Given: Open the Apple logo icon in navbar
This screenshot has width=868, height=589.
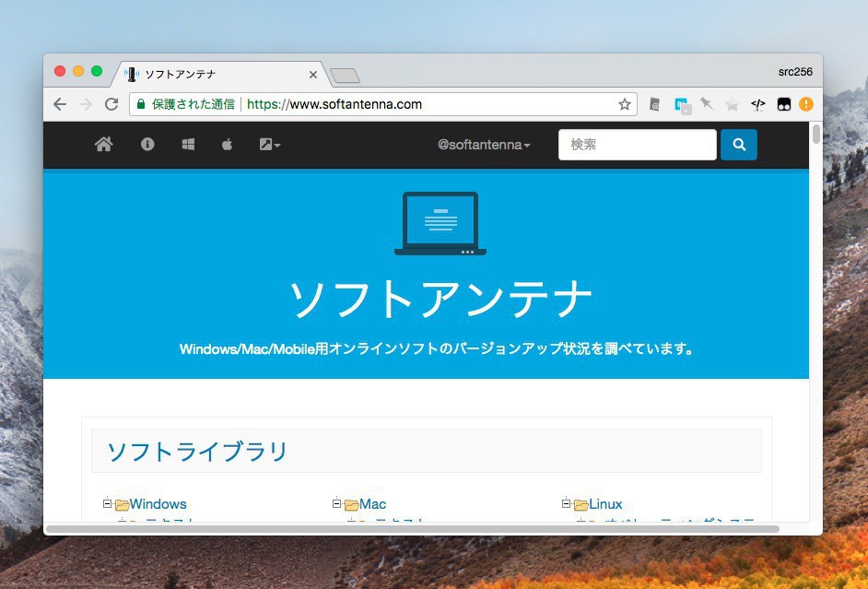Looking at the screenshot, I should coord(227,145).
